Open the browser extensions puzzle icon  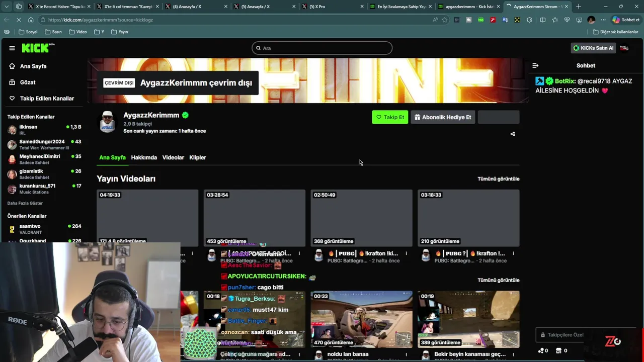coord(529,20)
